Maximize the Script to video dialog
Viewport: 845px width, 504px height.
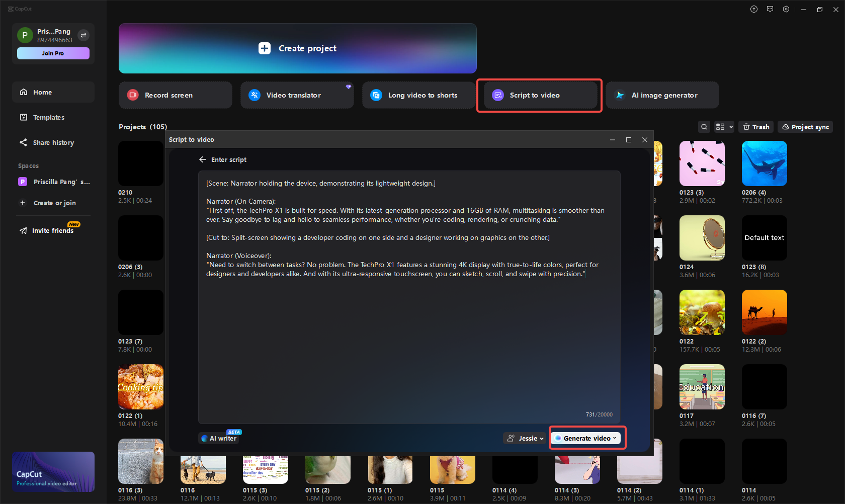pos(629,140)
